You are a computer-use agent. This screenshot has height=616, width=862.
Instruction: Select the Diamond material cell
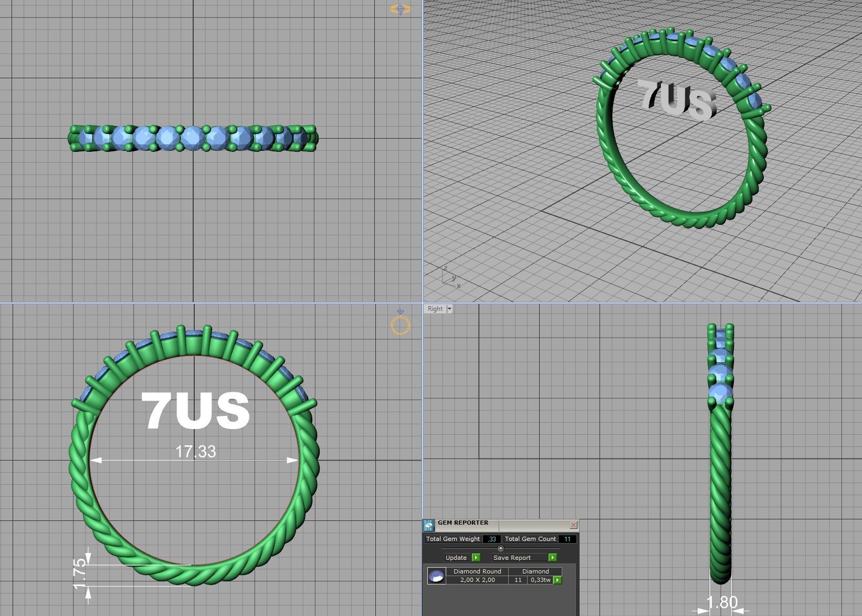pos(535,571)
